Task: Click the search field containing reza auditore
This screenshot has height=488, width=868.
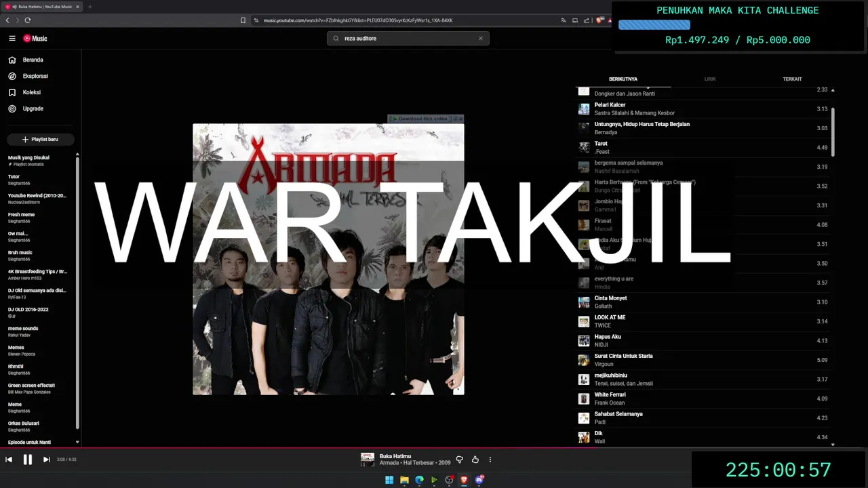Action: click(x=408, y=39)
